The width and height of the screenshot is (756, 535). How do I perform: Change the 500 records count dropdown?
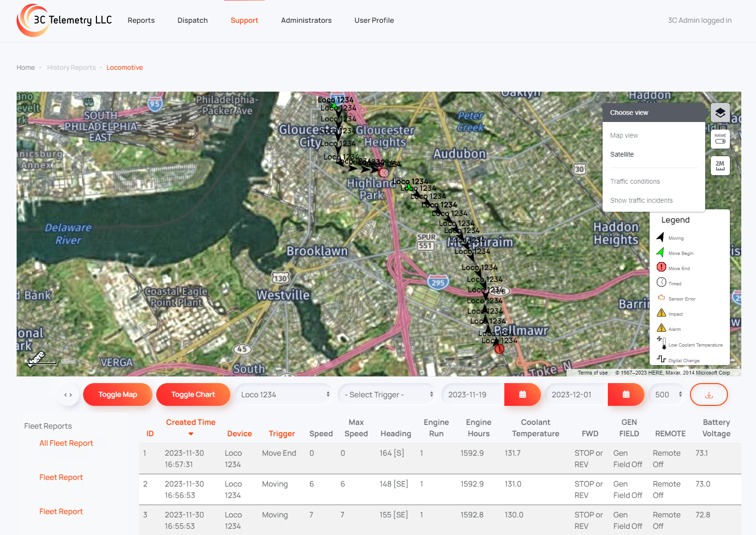(668, 394)
